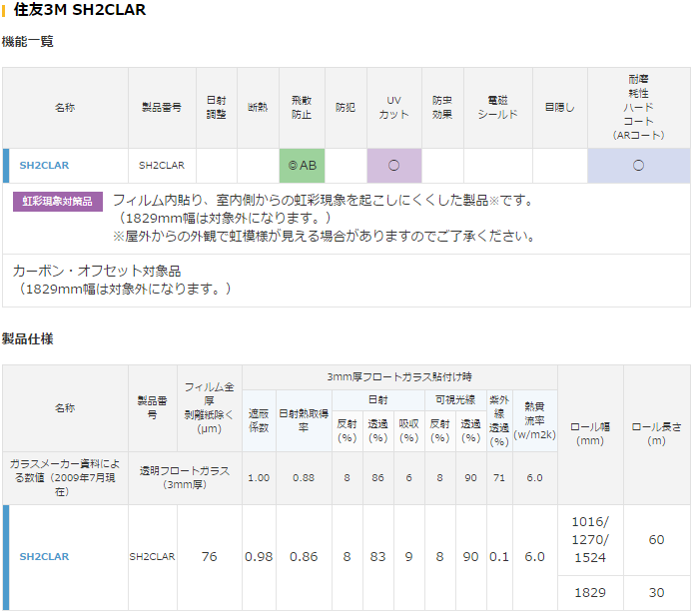Click the ガラスメーカー資料による数値 row label
The image size is (698, 616).
click(x=65, y=477)
